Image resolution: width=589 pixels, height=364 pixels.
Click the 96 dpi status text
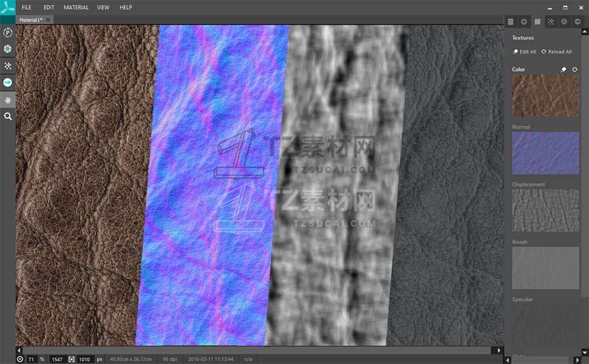(170, 359)
